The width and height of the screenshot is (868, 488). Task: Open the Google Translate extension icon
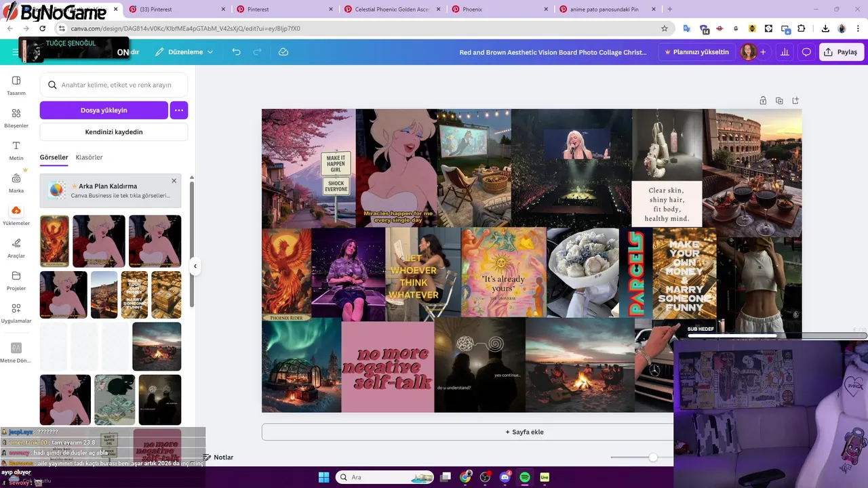(x=687, y=28)
